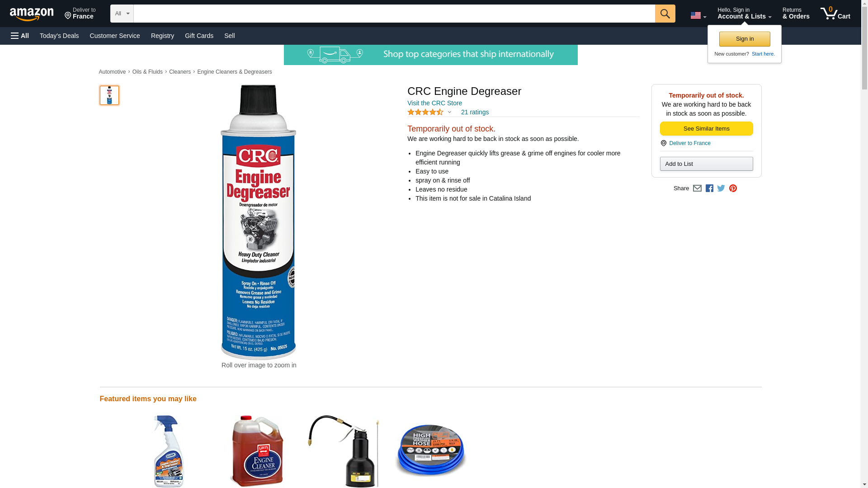Viewport: 868px width, 488px height.
Task: Focus the Amazon search text field
Action: 394,14
